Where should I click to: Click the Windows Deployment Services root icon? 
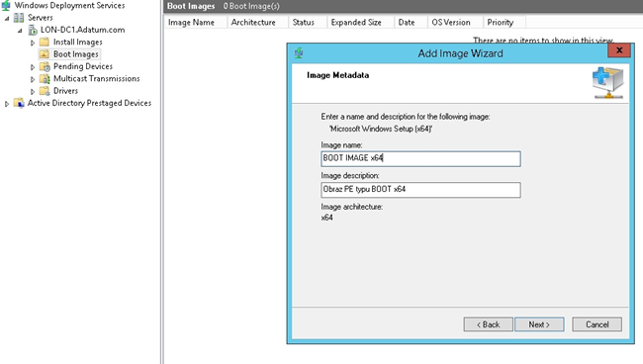point(6,5)
